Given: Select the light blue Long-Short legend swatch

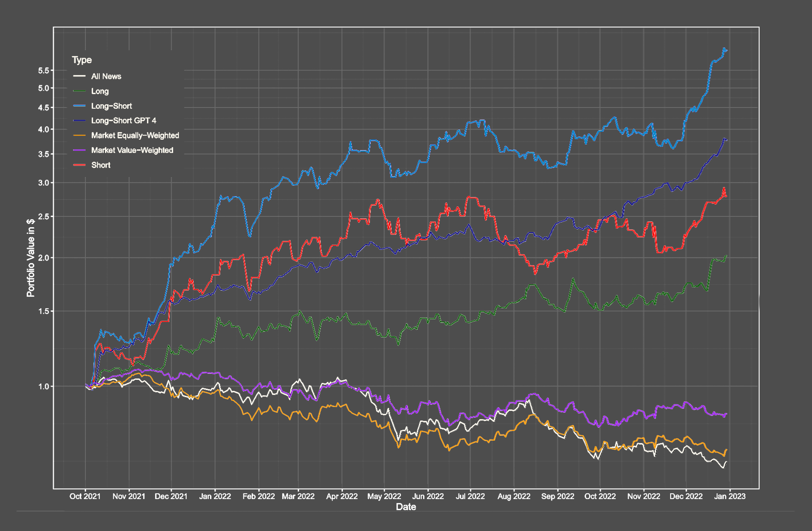Looking at the screenshot, I should pos(79,106).
